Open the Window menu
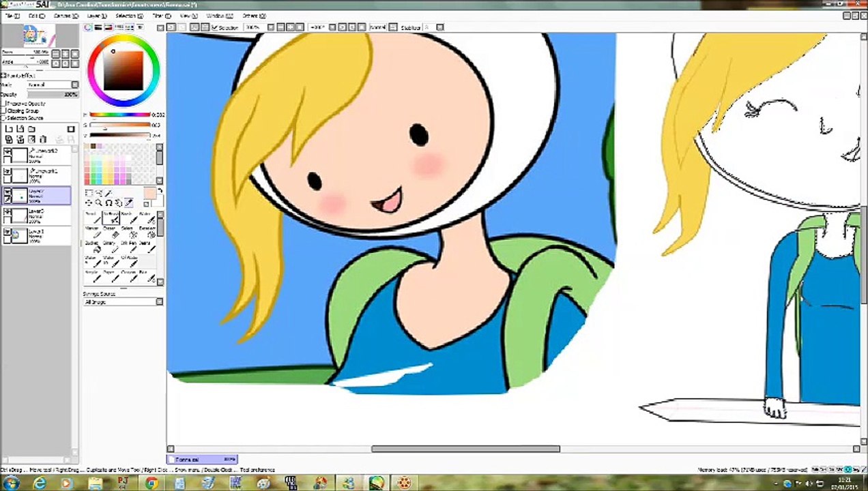This screenshot has height=491, width=868. coord(218,16)
